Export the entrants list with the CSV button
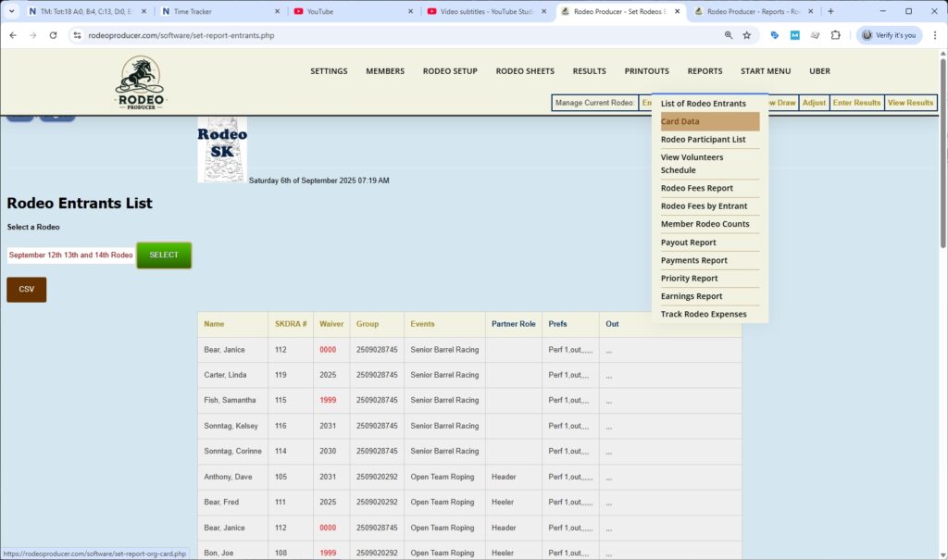 pos(26,289)
